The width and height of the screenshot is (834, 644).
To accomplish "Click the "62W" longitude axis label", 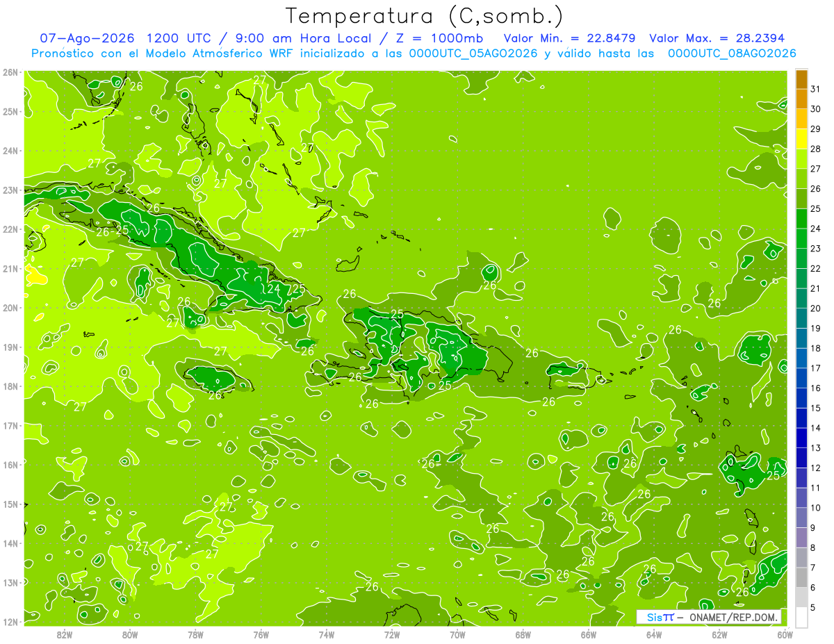I will click(719, 634).
